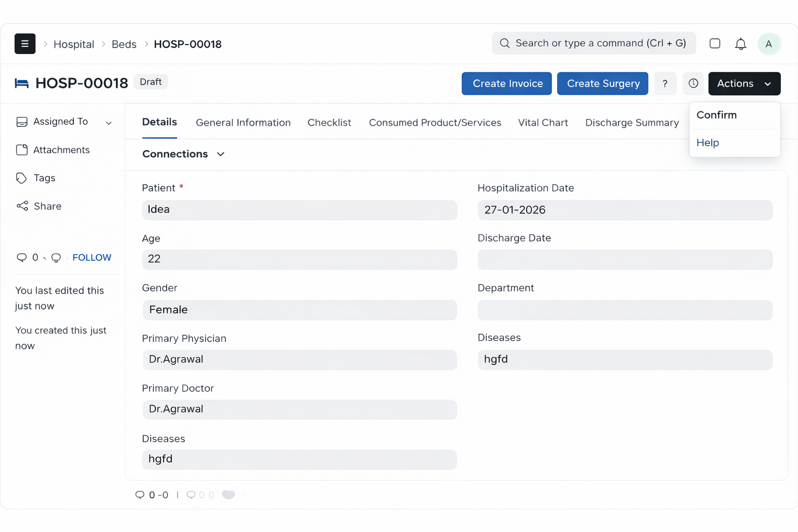Click the Age field showing 22

click(x=300, y=259)
